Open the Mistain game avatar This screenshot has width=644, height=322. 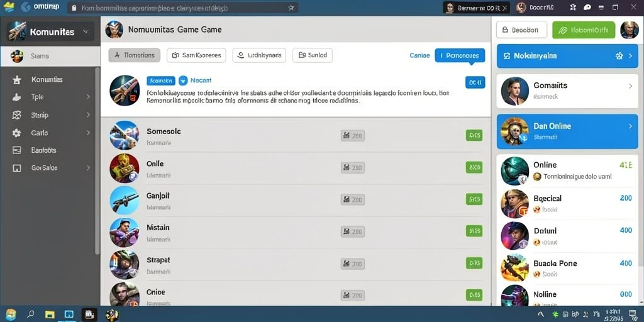(x=125, y=233)
